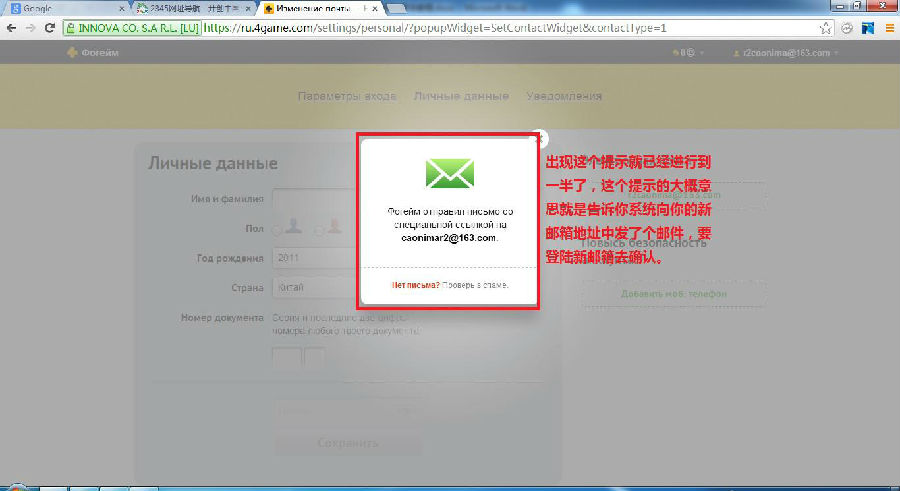Switch to the Google browser tab
Screen dimensions: 900x491
point(60,7)
